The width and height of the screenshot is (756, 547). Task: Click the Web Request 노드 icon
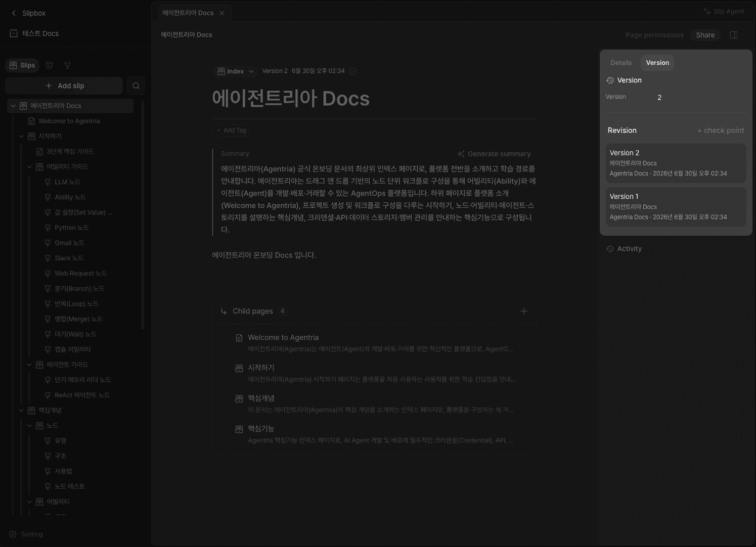(x=48, y=273)
